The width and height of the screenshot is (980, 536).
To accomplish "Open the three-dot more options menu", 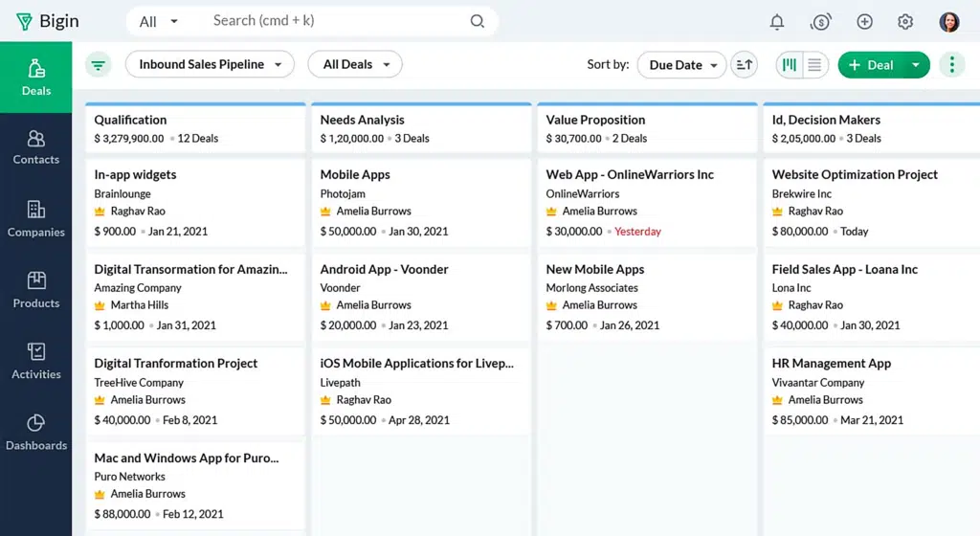I will point(951,65).
